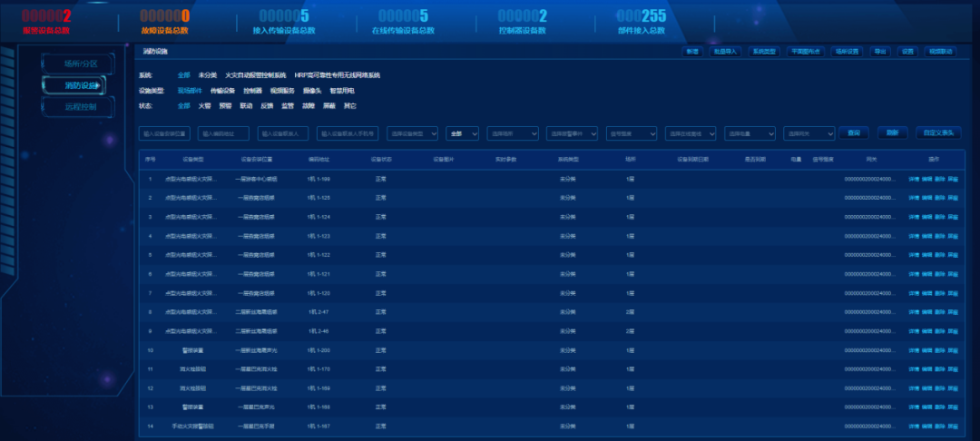Filter system by 火灾自动报警控制系统
Viewport: 980px width, 441px height.
tap(255, 75)
